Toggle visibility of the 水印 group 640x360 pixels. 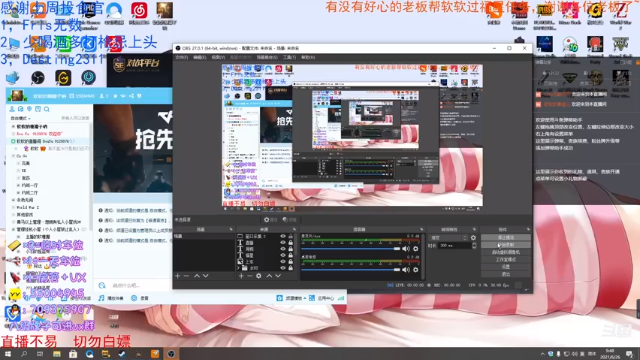click(283, 268)
